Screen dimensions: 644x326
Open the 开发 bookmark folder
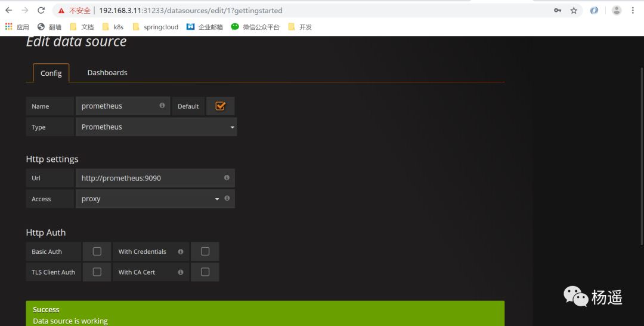coord(300,27)
